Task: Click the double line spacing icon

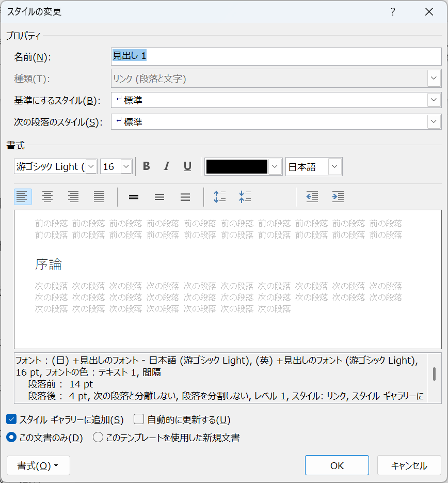Action: [185, 197]
